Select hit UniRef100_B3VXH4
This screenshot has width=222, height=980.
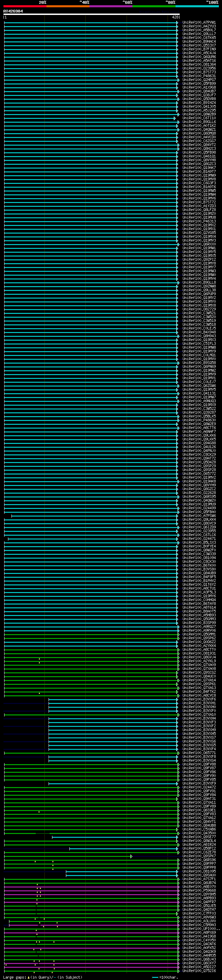click(199, 718)
